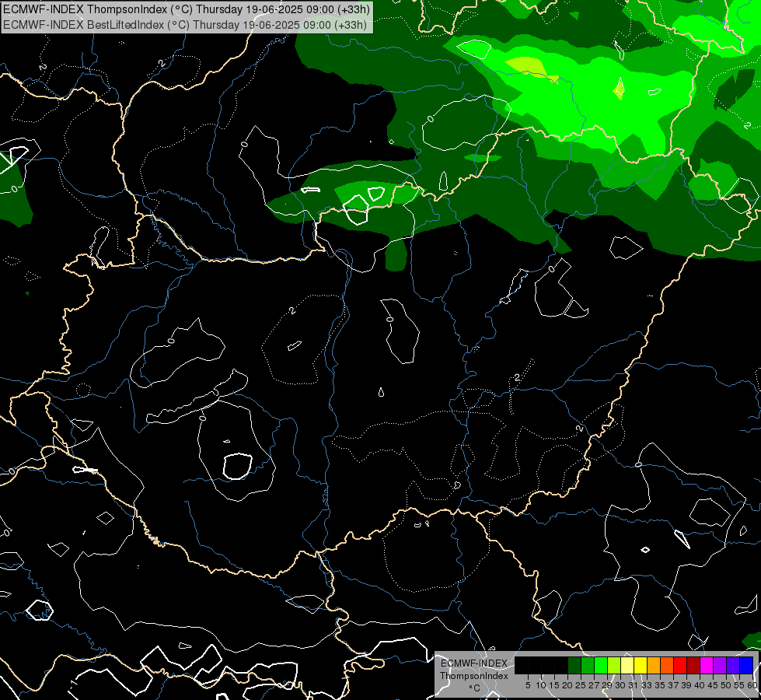This screenshot has height=700, width=761.
Task: Click the BestLiftedIndex title line at top
Action: [x=185, y=25]
